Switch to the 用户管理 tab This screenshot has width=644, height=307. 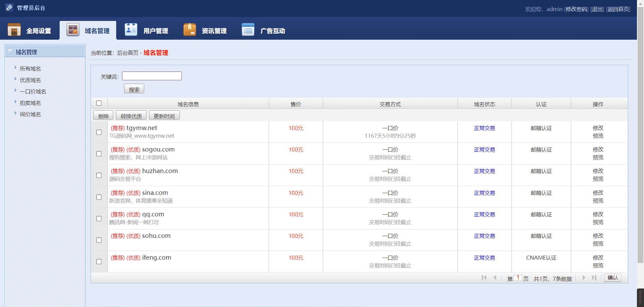tap(156, 31)
